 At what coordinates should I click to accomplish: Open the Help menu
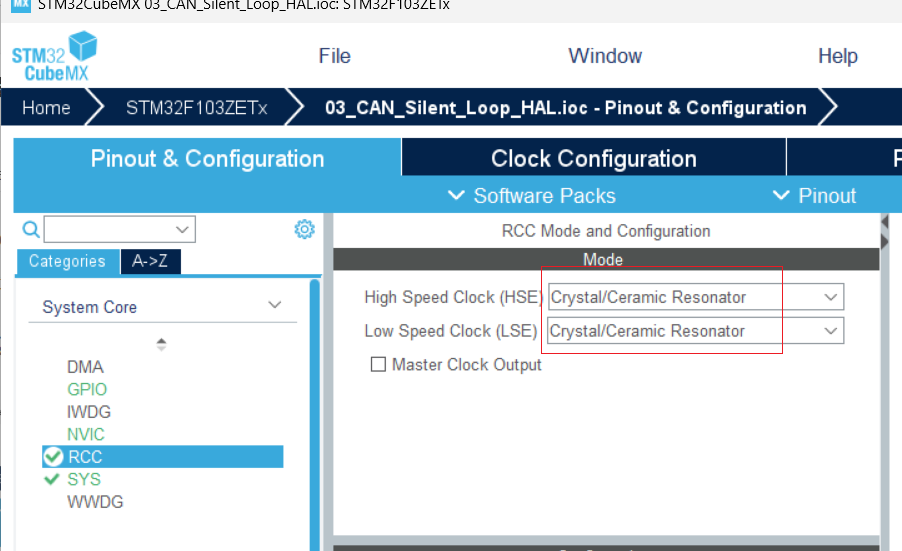838,56
